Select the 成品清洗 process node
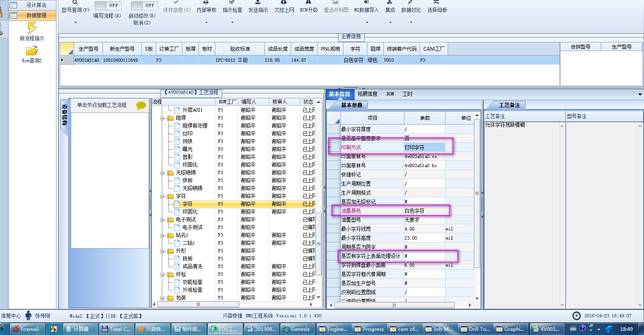The width and height of the screenshot is (644, 335). pos(192,266)
